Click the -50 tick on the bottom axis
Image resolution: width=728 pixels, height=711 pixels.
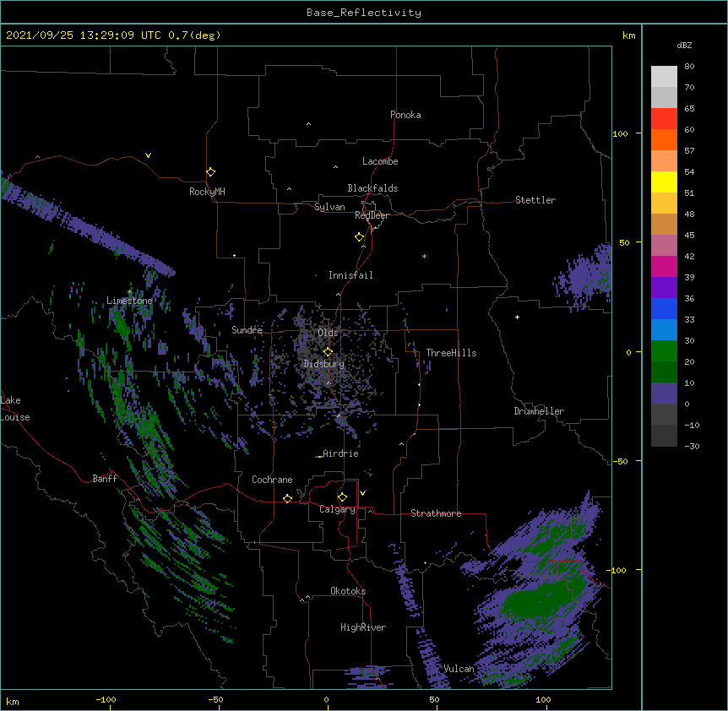pos(215,699)
